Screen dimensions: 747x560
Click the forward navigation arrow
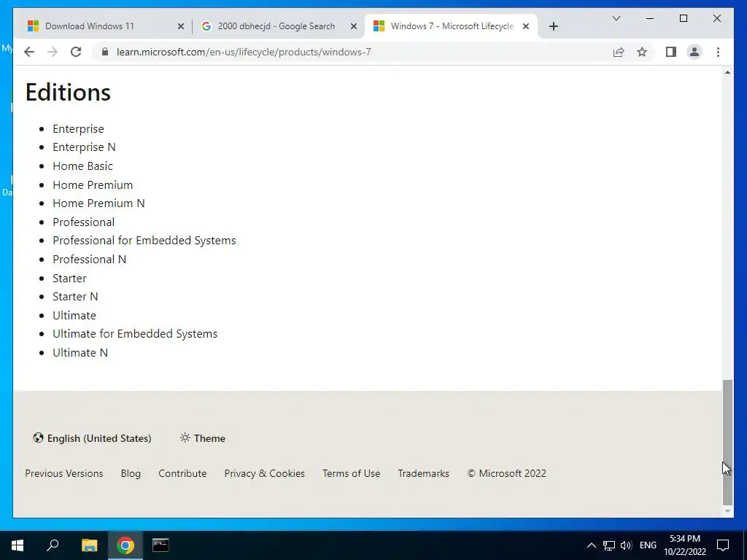click(x=53, y=52)
